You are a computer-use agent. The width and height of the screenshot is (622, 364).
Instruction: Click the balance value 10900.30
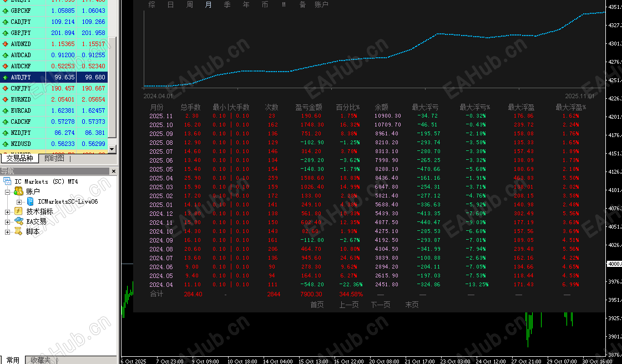coord(387,116)
